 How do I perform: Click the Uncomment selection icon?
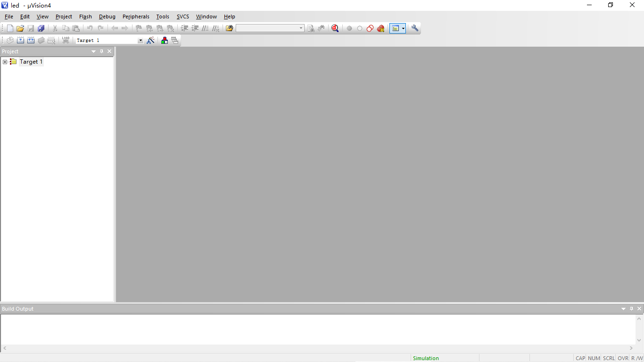click(x=216, y=28)
